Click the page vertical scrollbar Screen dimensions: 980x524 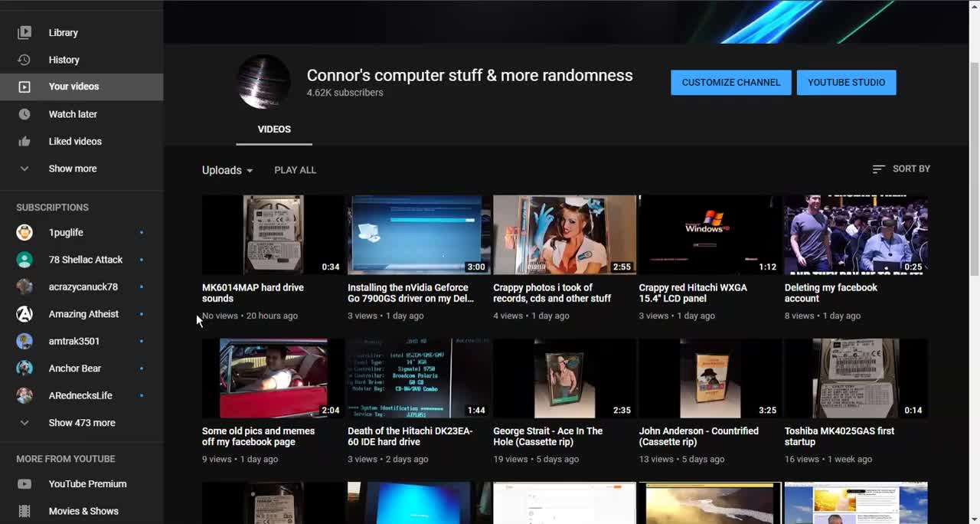pos(974,169)
